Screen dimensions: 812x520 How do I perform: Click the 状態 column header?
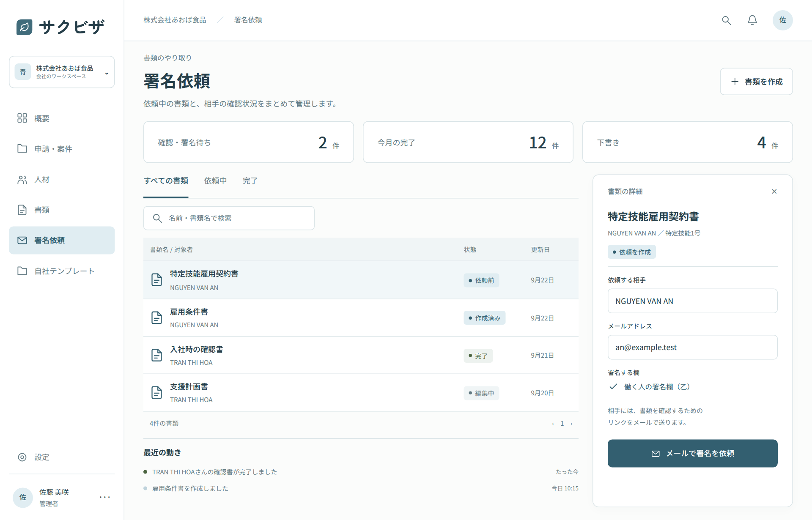click(x=470, y=249)
